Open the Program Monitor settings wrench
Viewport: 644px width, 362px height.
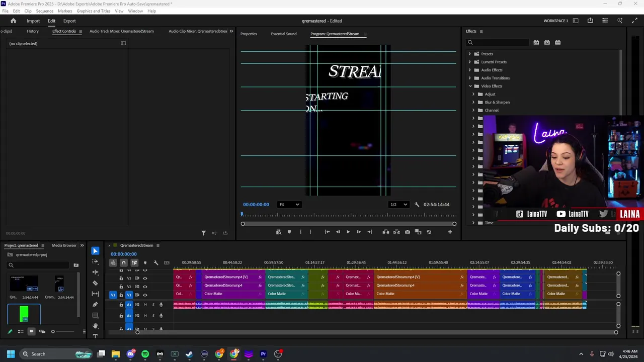pos(417,205)
